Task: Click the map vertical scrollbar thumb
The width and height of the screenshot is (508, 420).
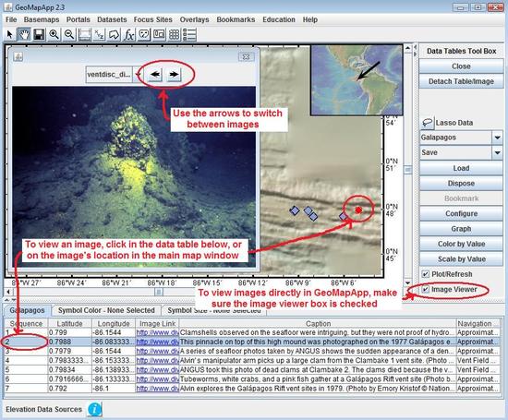Action: point(408,169)
